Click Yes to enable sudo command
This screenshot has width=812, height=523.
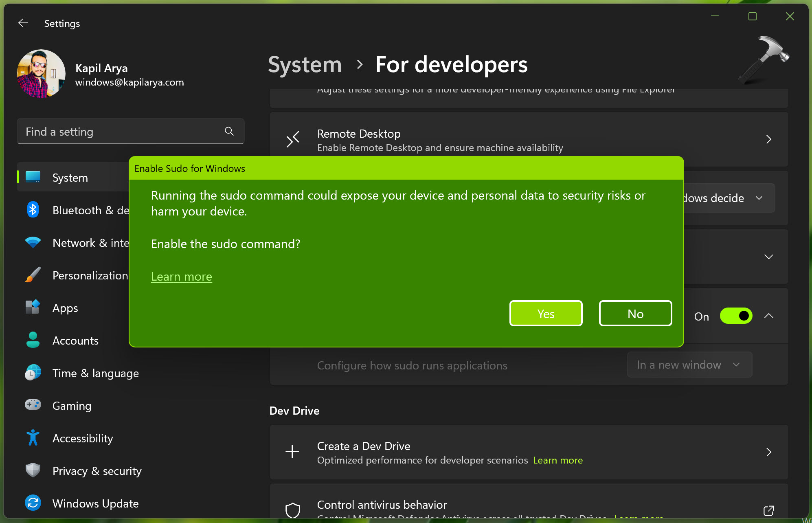tap(546, 313)
